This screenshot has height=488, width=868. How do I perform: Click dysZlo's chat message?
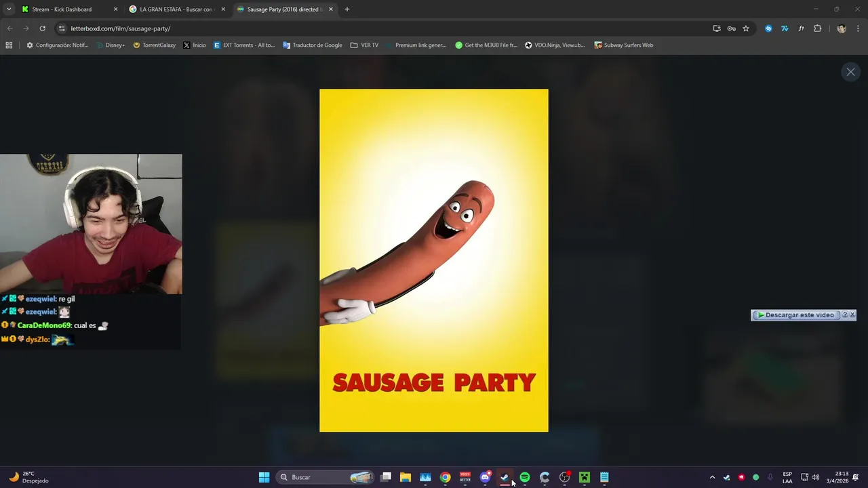pyautogui.click(x=37, y=339)
